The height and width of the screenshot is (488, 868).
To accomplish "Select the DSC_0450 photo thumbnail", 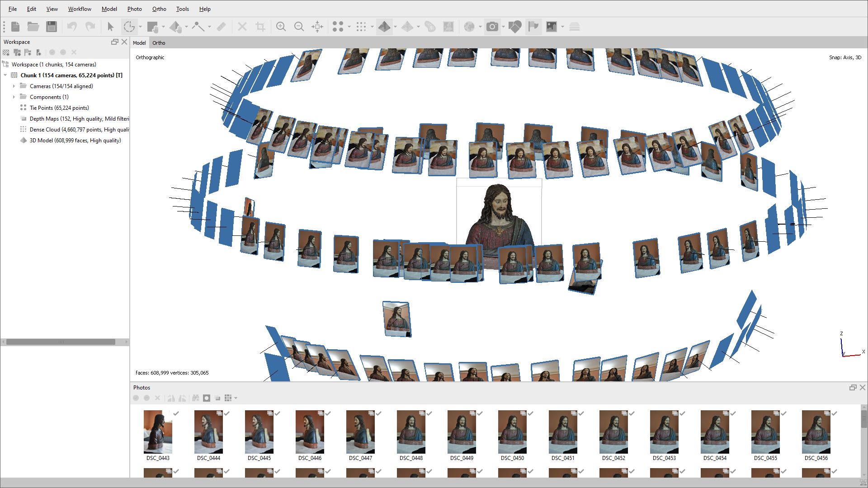I will pos(512,432).
